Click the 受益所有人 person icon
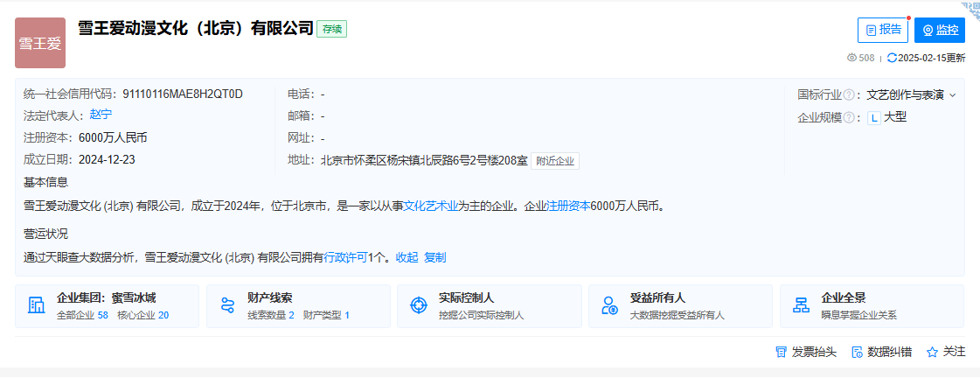980x378 pixels. [x=609, y=305]
